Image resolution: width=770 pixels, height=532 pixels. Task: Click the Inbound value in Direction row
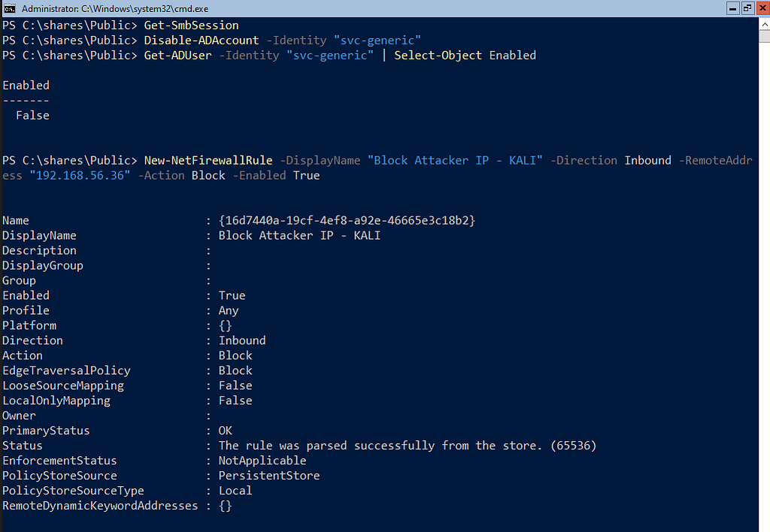coord(242,340)
